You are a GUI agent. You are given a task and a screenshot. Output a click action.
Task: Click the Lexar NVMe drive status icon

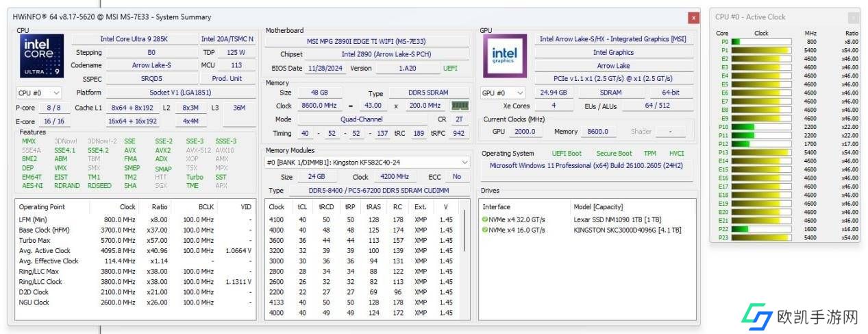(x=485, y=219)
